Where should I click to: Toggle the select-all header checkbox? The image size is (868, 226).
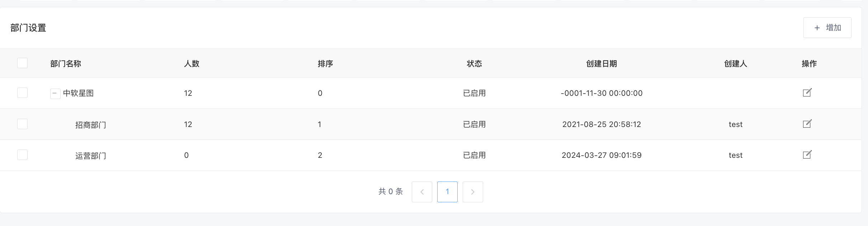pos(23,63)
